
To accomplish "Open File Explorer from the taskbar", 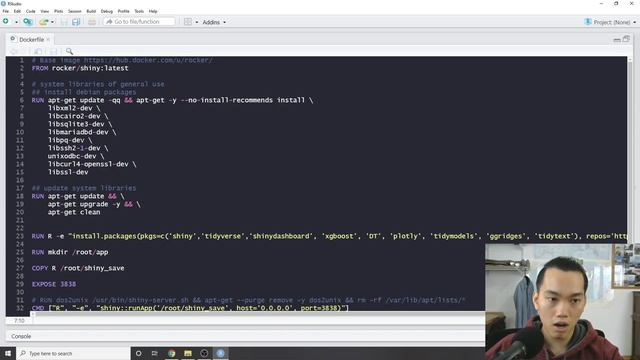I will [188, 353].
